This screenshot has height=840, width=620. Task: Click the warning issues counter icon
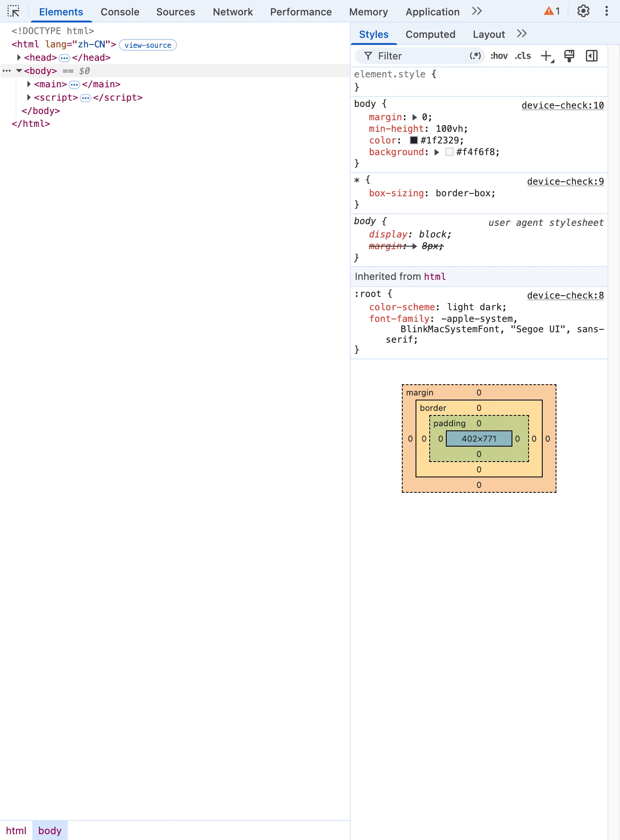coord(552,11)
